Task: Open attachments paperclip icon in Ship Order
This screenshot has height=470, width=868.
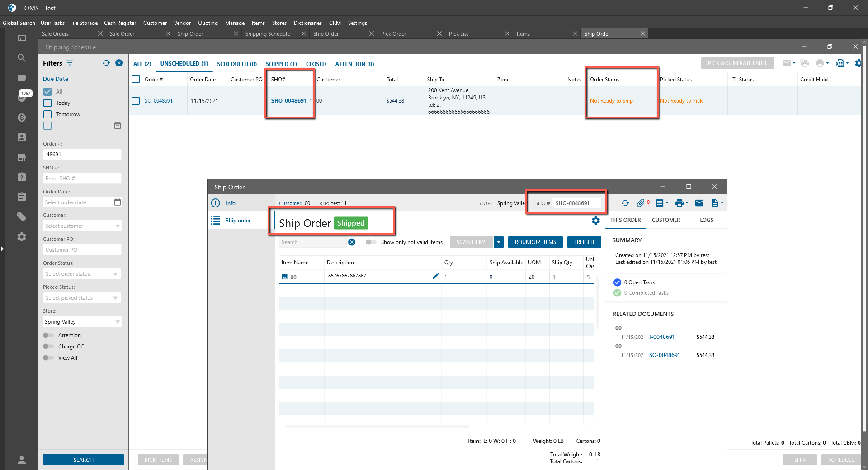Action: click(640, 203)
